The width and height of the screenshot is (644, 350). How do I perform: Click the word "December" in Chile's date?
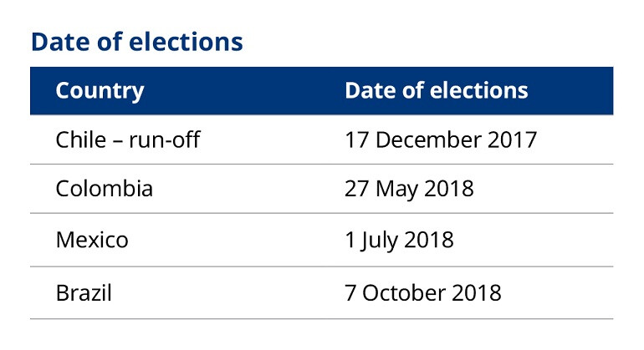click(428, 139)
